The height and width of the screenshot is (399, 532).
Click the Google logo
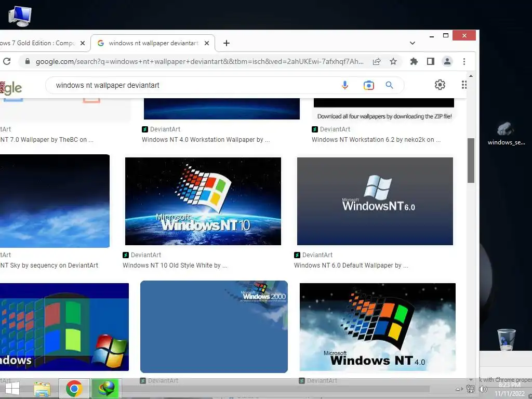coord(11,88)
